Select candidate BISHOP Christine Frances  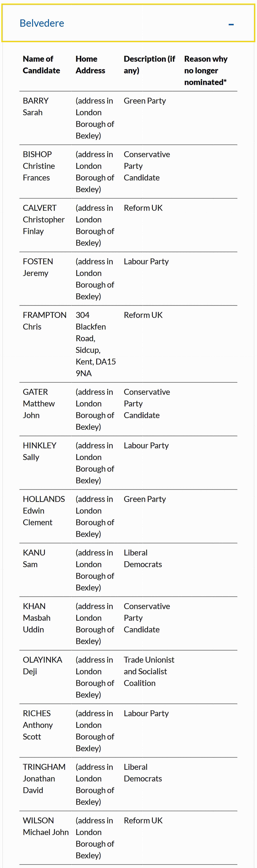(x=39, y=166)
